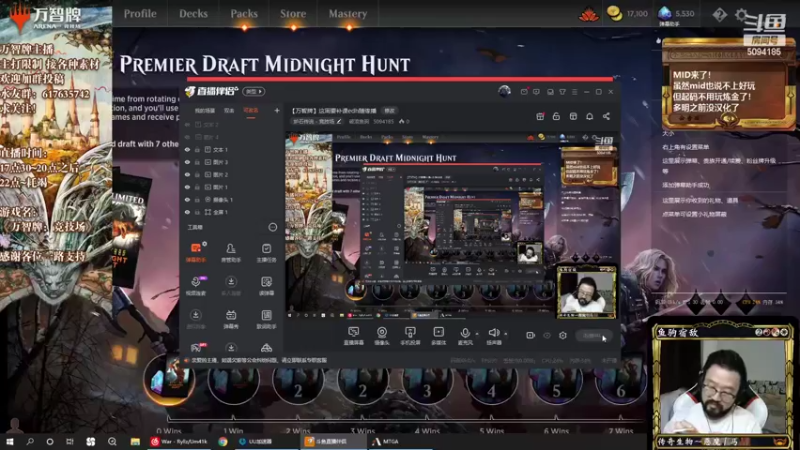Toggle visibility of 全屏 1 layer
Screen dimensions: 800x450
click(187, 212)
